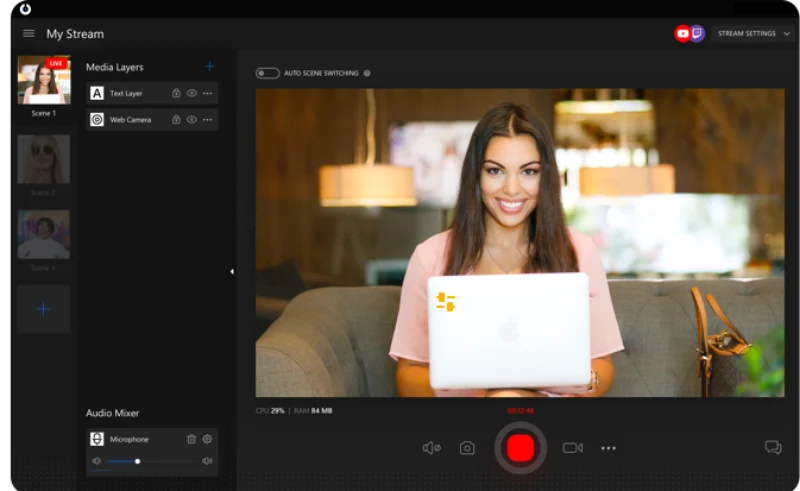Hide the Text Layer with the eye icon

coord(192,93)
